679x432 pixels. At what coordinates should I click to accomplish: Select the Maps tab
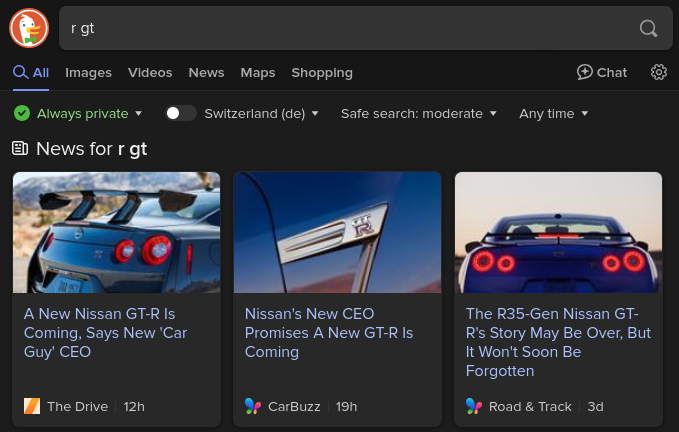click(x=257, y=72)
